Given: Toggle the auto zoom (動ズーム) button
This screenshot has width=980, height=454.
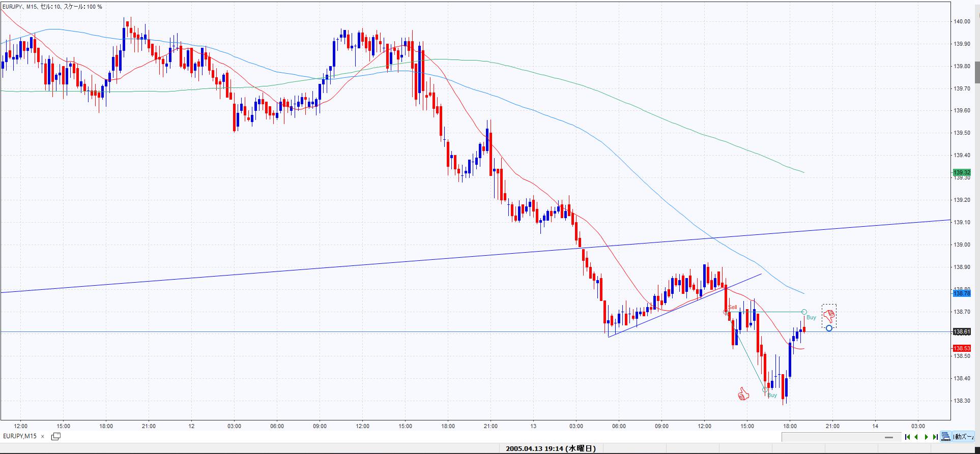Looking at the screenshot, I should pos(964,437).
